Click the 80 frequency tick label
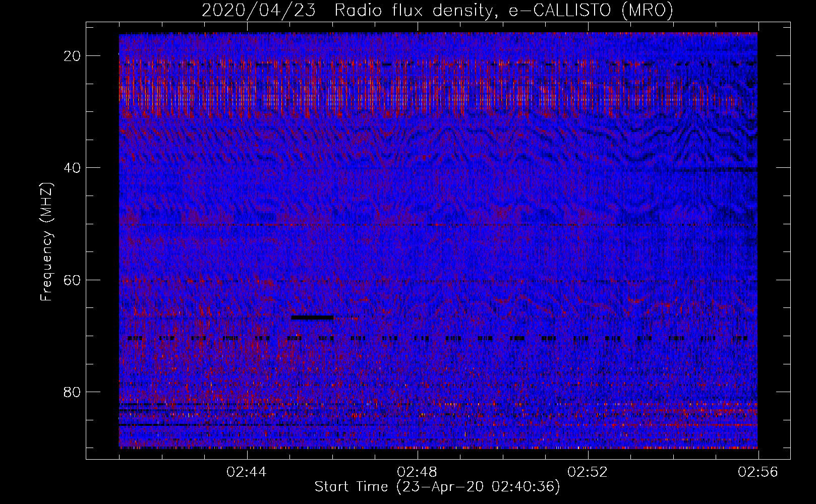Screen dimensions: 816x504 [72, 392]
